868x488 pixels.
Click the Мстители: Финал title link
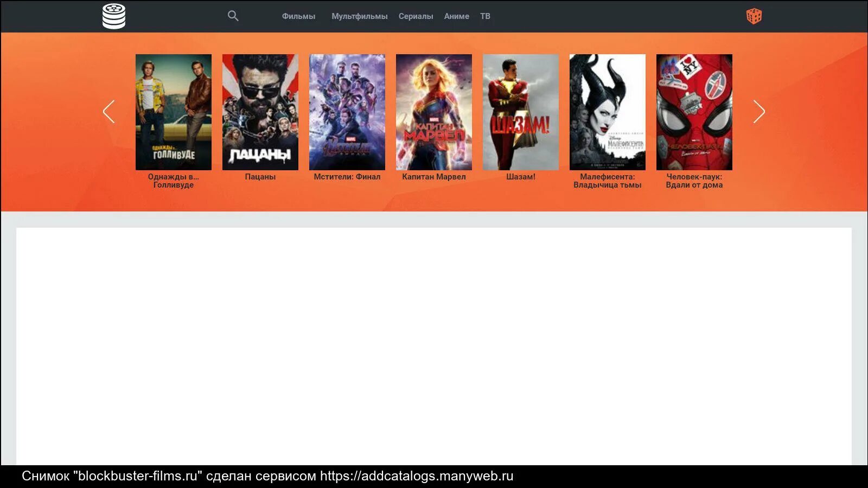[347, 177]
